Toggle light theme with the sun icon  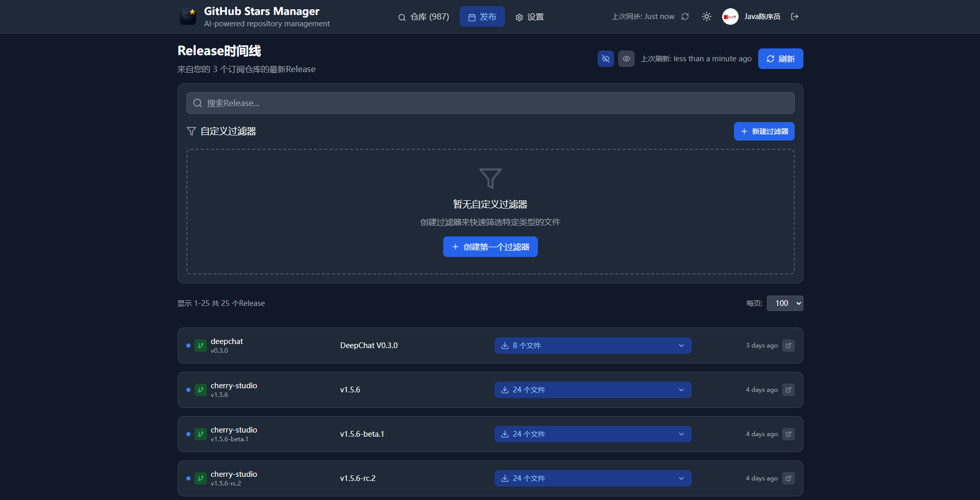[707, 16]
